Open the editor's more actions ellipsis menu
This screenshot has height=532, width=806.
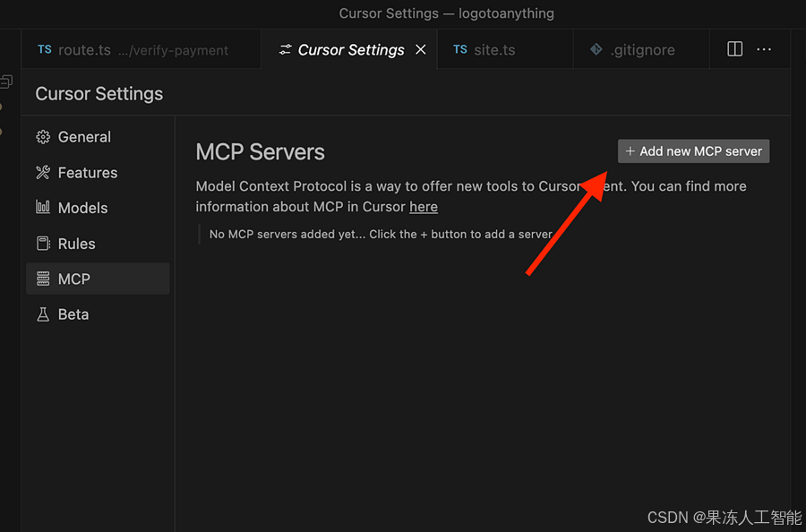764,49
